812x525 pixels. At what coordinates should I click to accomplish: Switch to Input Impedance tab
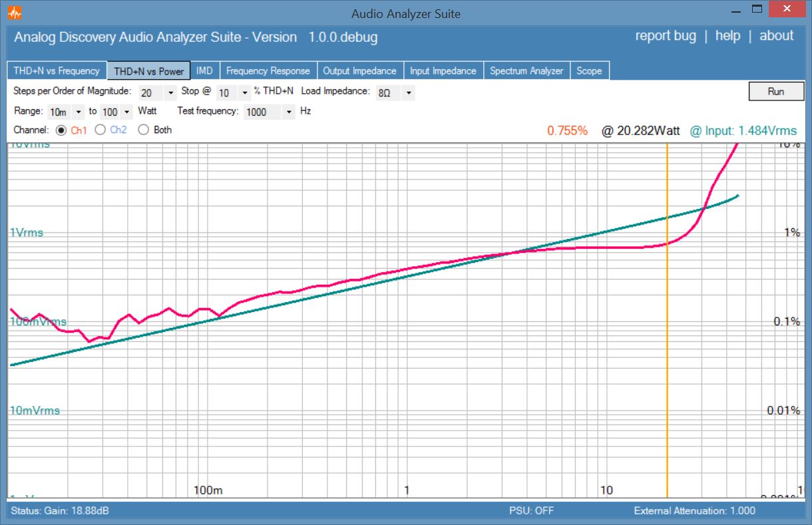(x=443, y=71)
